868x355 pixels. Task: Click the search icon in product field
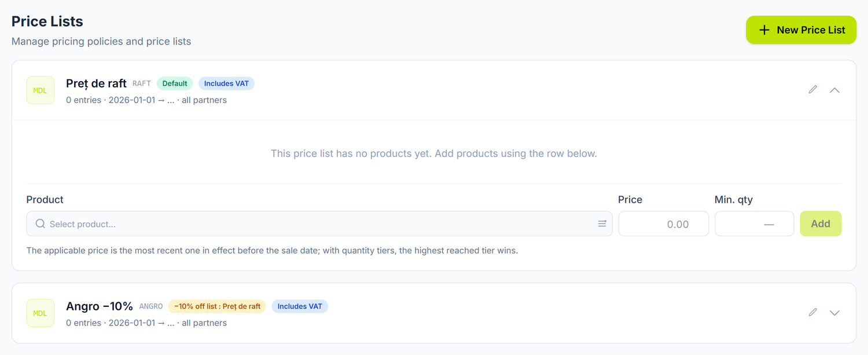(x=40, y=224)
